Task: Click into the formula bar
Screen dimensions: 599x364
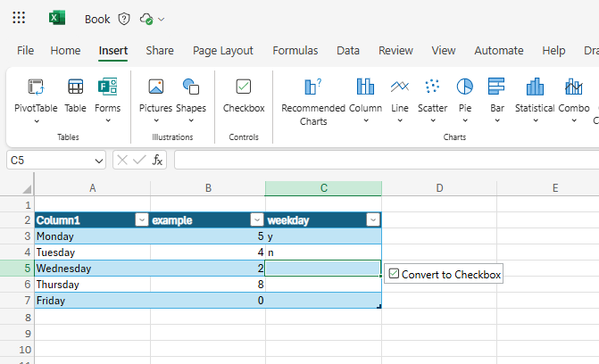Action: pyautogui.click(x=384, y=160)
